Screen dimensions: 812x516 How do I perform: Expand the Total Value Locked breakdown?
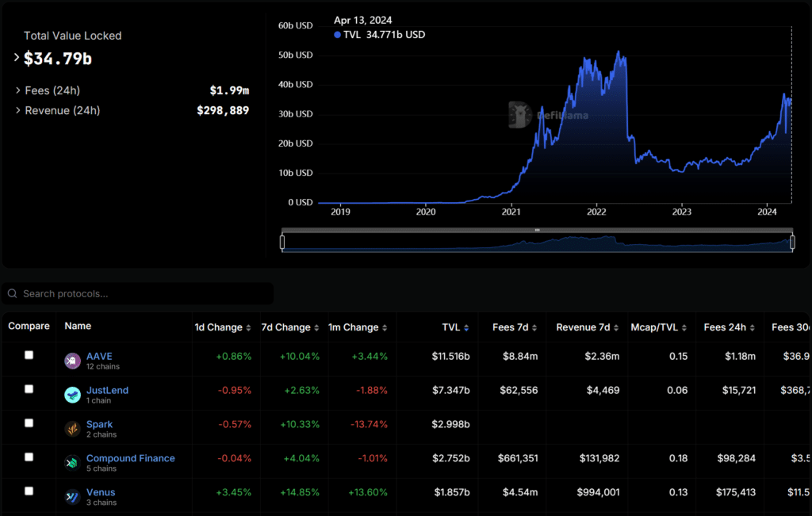coord(17,57)
